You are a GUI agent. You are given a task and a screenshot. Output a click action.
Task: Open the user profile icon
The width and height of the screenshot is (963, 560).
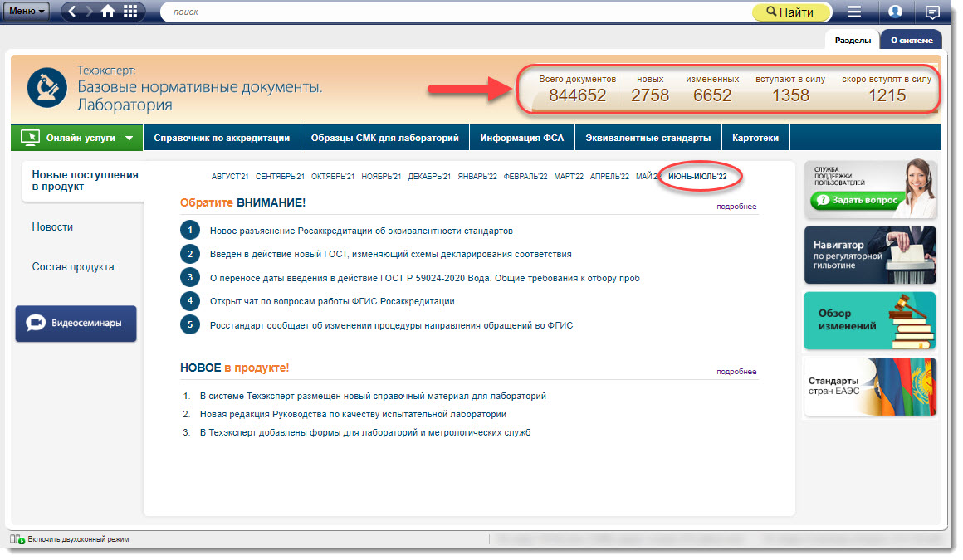pos(896,12)
